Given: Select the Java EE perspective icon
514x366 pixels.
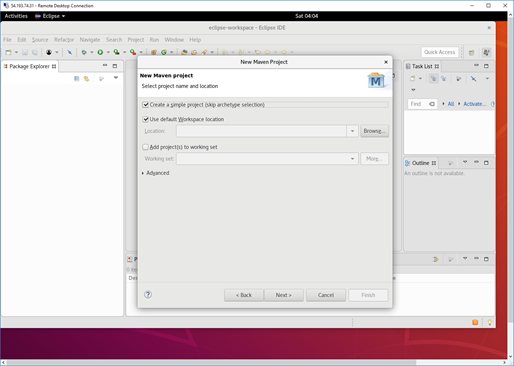Looking at the screenshot, I should (x=486, y=52).
